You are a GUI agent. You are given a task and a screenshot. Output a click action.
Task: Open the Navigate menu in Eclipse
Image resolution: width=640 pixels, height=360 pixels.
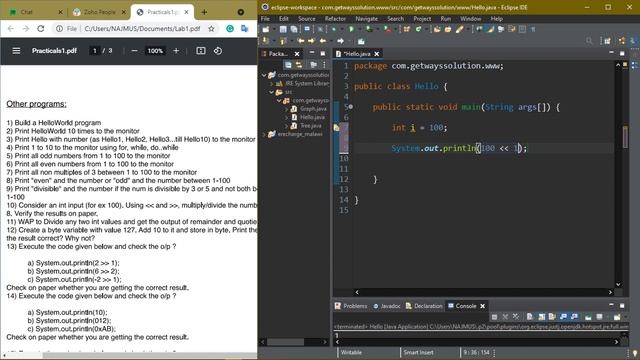click(x=367, y=19)
